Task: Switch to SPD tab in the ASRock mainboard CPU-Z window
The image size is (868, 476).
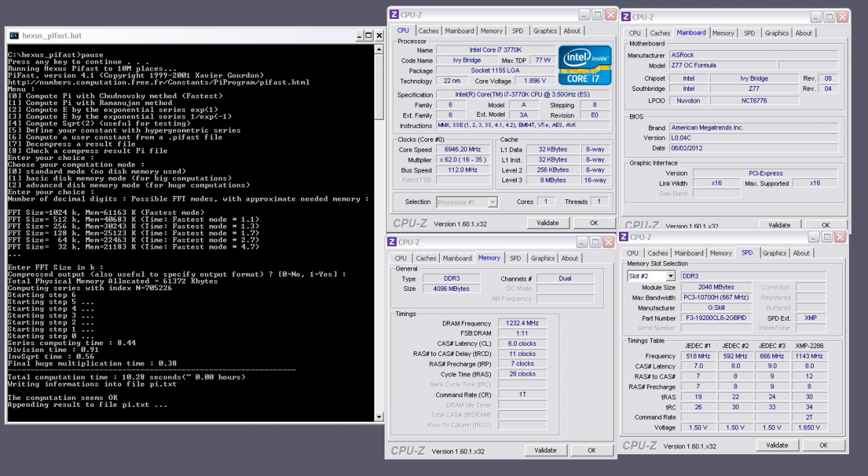Action: [749, 33]
